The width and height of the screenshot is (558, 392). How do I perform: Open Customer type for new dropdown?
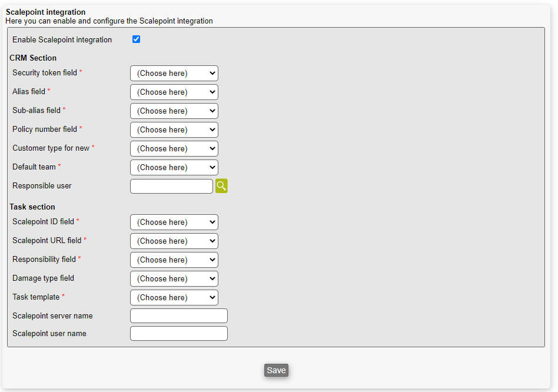click(174, 149)
